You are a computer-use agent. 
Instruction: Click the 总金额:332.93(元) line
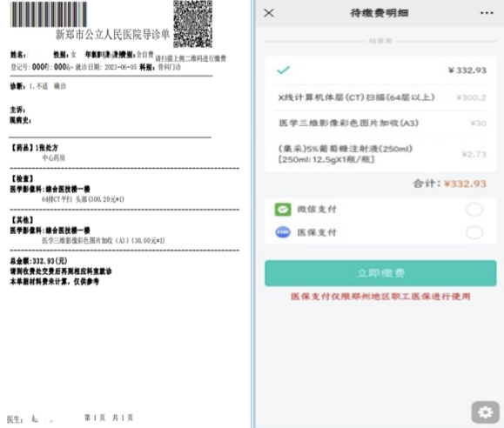click(38, 261)
